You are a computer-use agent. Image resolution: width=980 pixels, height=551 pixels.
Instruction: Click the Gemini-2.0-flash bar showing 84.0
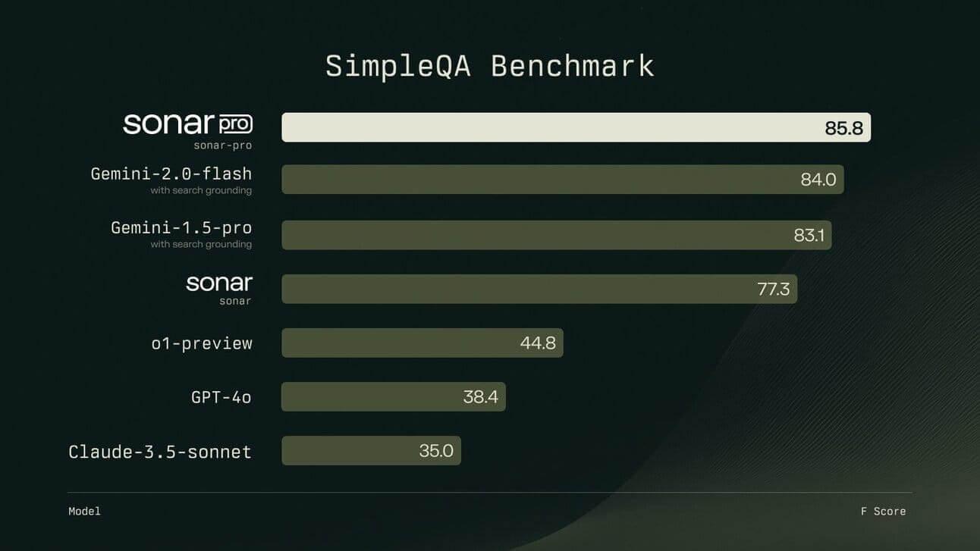562,180
